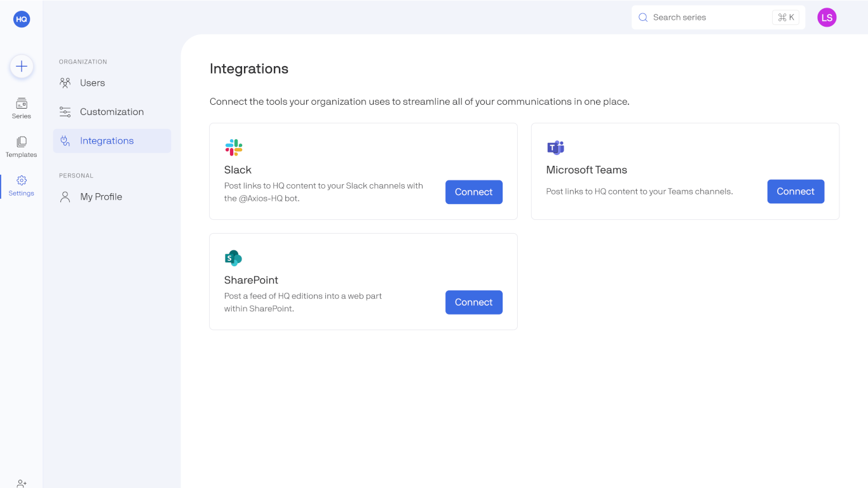The width and height of the screenshot is (868, 488).
Task: Select the Settings gear icon
Action: (x=22, y=180)
